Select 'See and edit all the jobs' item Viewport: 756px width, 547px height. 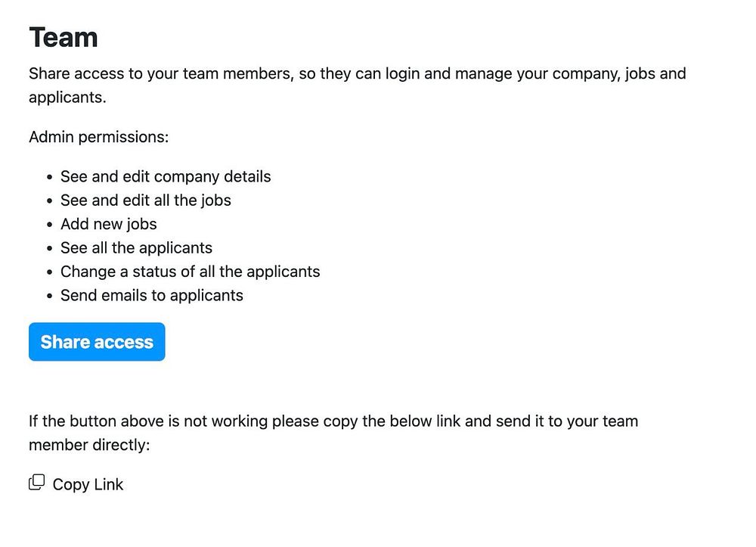tap(146, 200)
